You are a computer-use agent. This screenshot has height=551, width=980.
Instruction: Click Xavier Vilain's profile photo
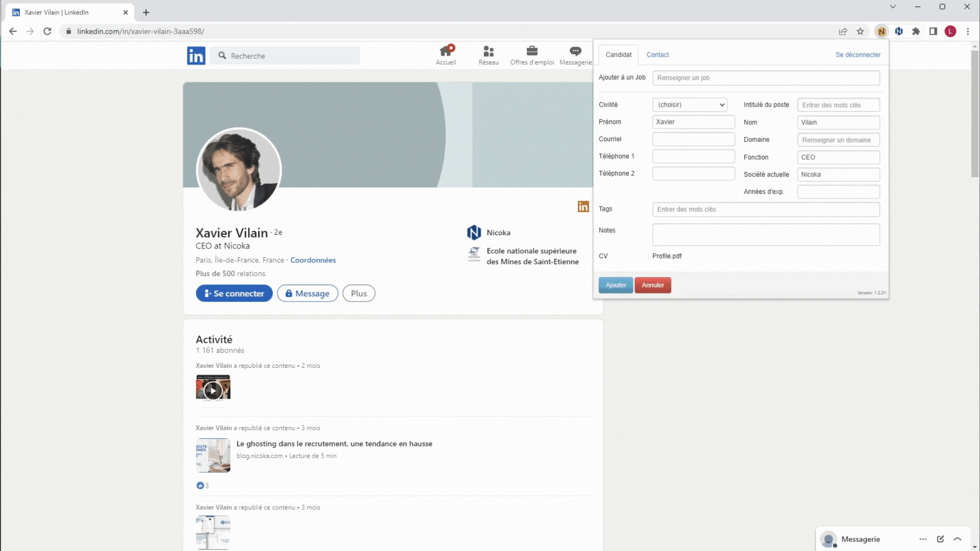click(239, 170)
